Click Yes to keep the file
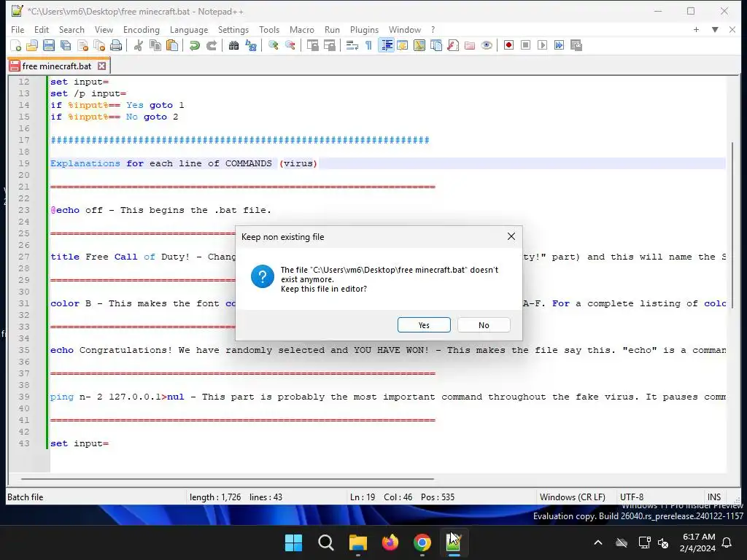This screenshot has width=747, height=560. point(424,325)
